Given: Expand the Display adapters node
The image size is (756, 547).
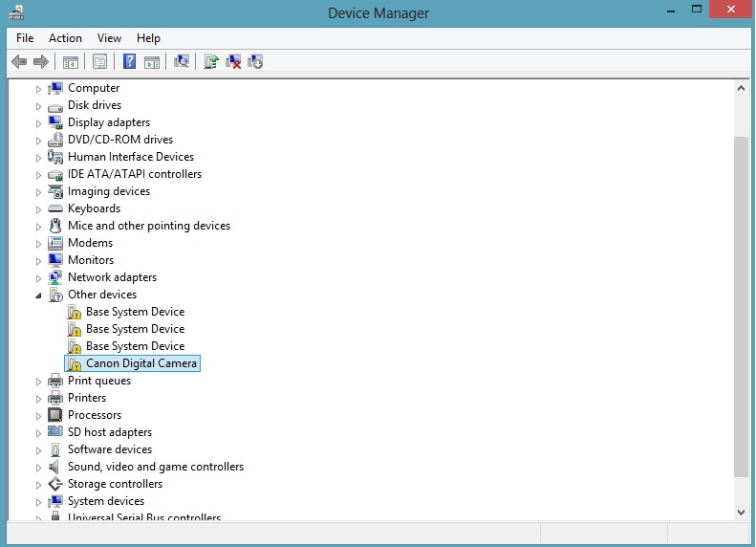Looking at the screenshot, I should (x=39, y=123).
